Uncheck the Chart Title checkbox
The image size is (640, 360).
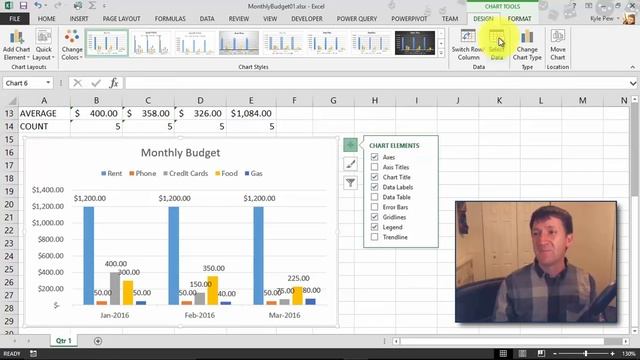tap(374, 177)
